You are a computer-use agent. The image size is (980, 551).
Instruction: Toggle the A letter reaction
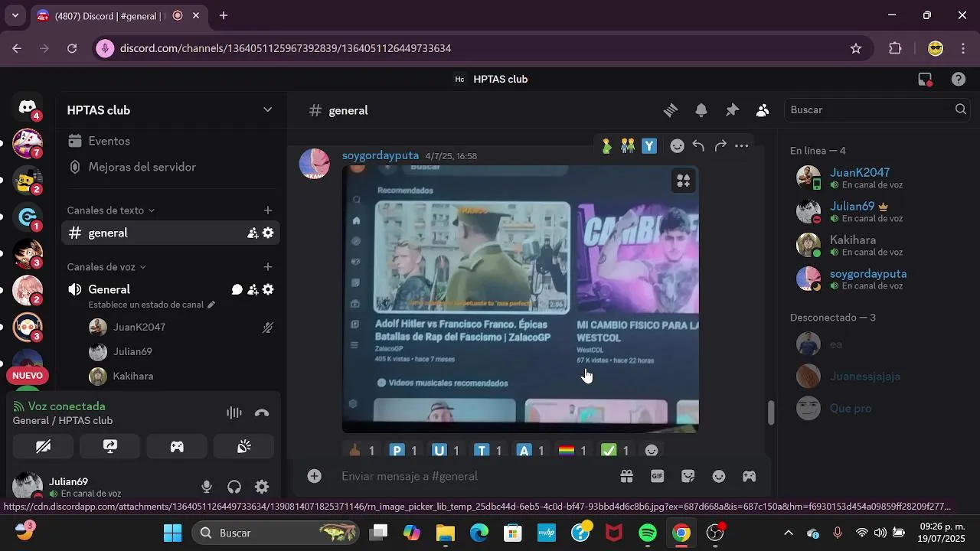click(x=530, y=451)
